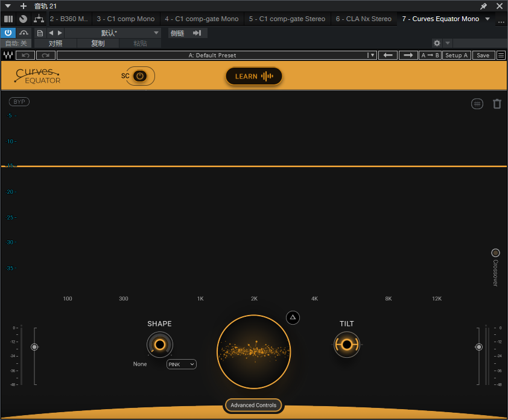The width and height of the screenshot is (508, 420).
Task: Open the preset file document icon
Action: tap(40, 33)
